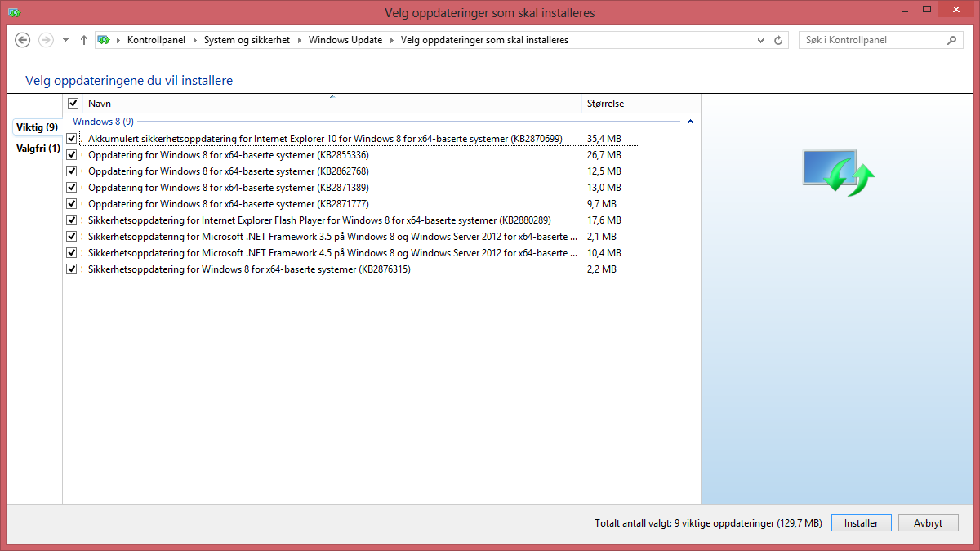Click the forward navigation arrow
980x551 pixels.
tap(46, 40)
